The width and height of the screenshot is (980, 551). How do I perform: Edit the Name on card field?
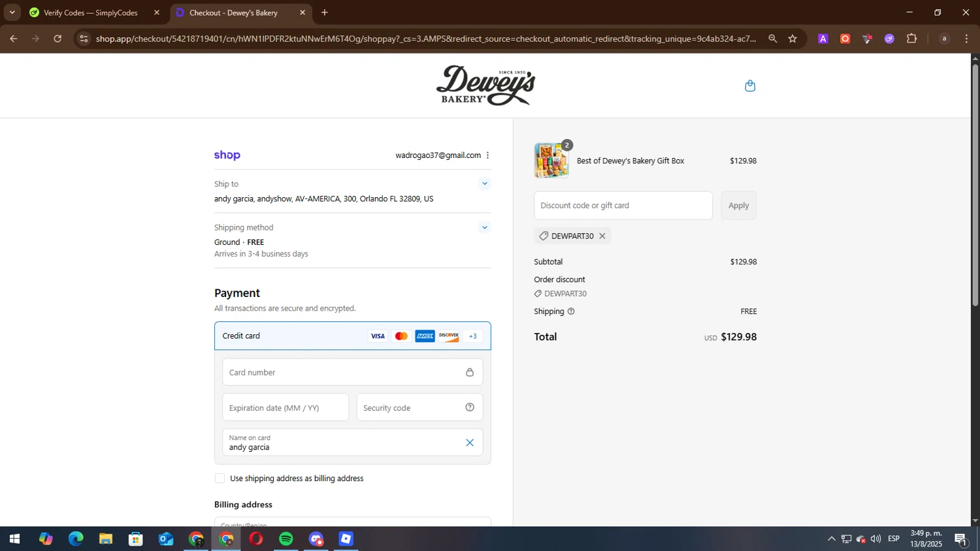[353, 443]
